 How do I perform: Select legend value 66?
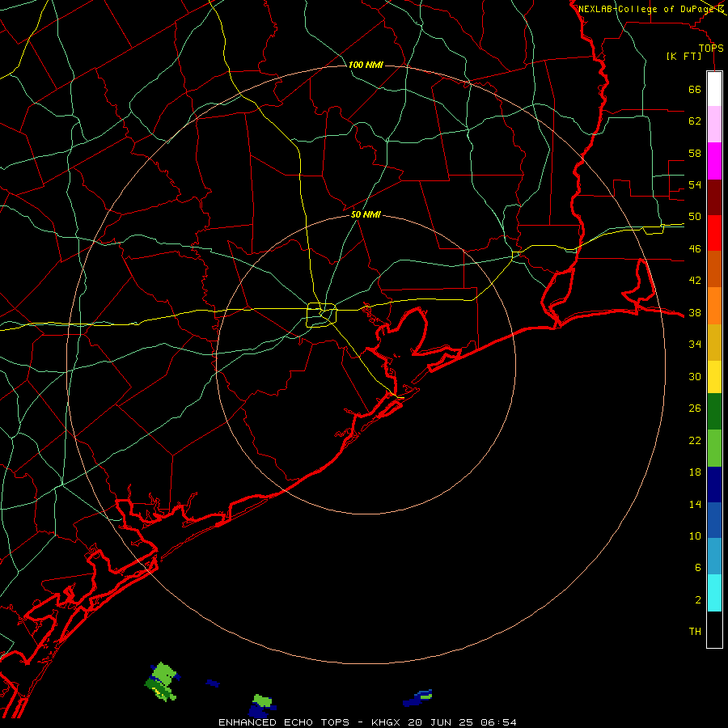pyautogui.click(x=695, y=89)
